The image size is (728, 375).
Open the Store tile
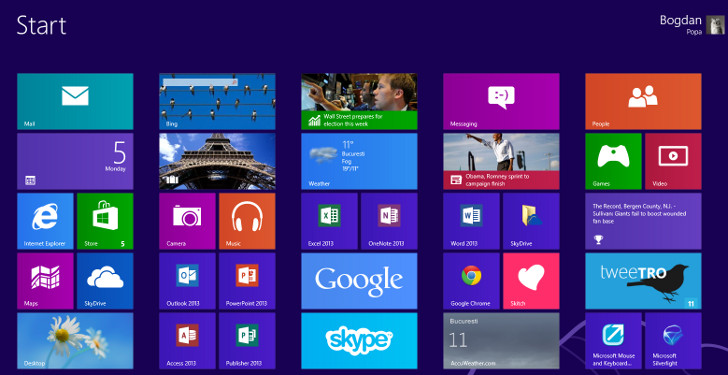(105, 221)
